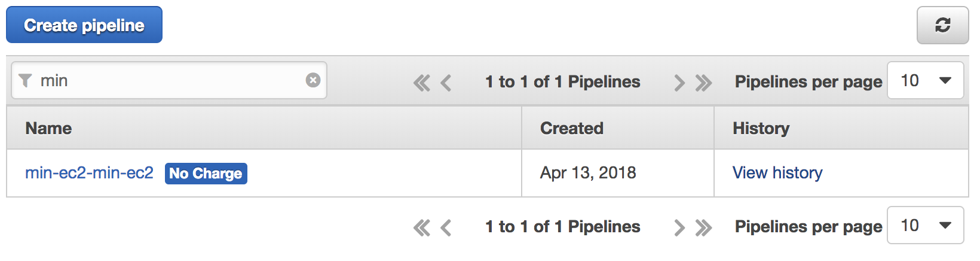
Task: Sort by the Created column header
Action: (572, 128)
